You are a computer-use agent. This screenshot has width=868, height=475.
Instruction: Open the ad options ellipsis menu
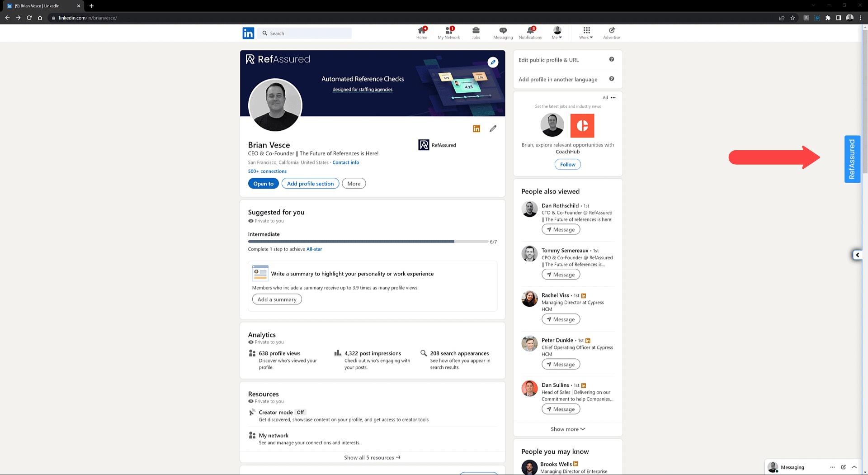click(x=613, y=98)
